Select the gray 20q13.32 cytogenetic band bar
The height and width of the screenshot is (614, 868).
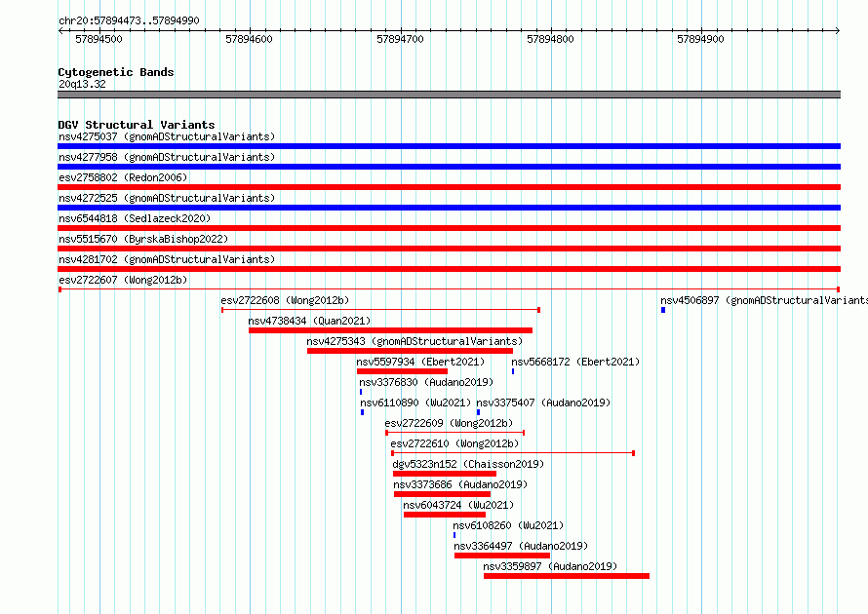(449, 95)
